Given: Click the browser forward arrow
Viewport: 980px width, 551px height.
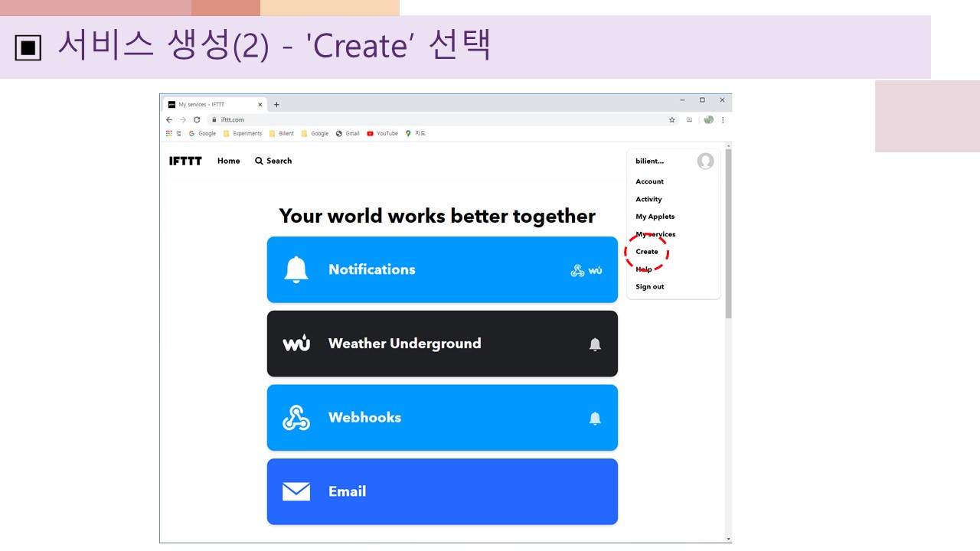Looking at the screenshot, I should (x=183, y=120).
